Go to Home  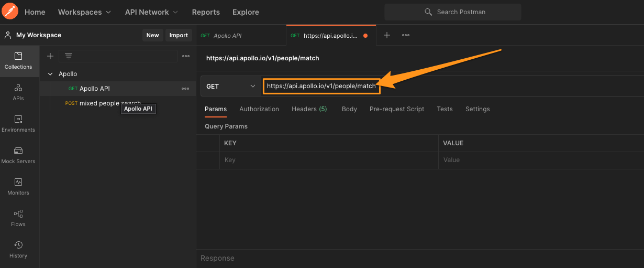pos(35,12)
